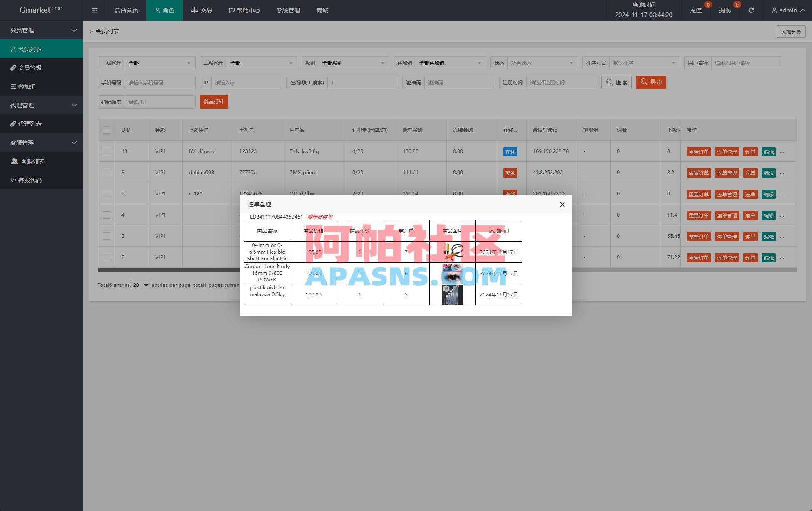Check the row checkbox for UID 8

(x=106, y=172)
